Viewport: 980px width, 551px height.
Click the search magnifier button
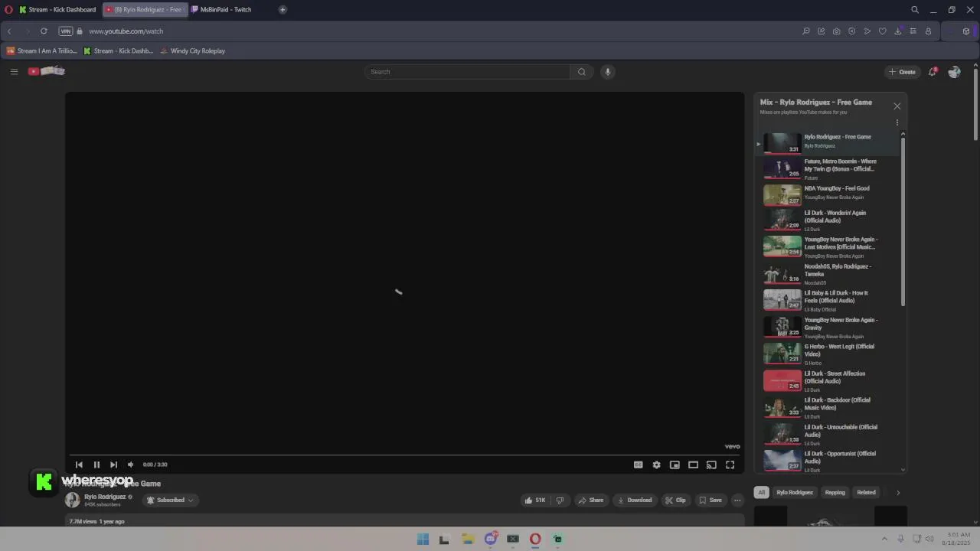pos(582,72)
